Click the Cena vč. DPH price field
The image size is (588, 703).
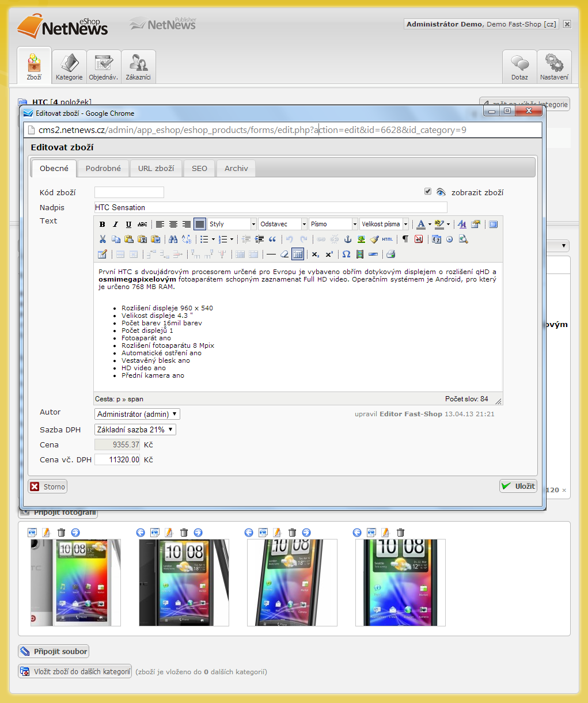[117, 459]
